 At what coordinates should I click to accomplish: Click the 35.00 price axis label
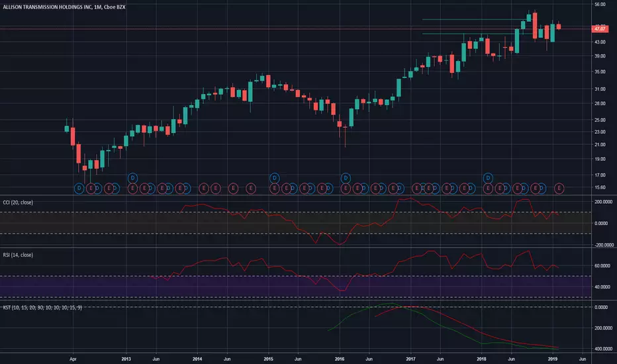[600, 71]
